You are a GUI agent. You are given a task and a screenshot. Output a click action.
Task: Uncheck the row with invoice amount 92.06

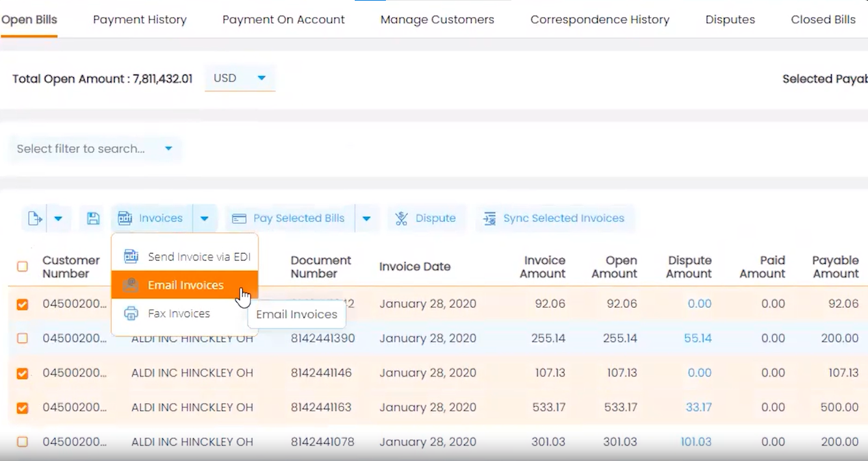pos(22,304)
